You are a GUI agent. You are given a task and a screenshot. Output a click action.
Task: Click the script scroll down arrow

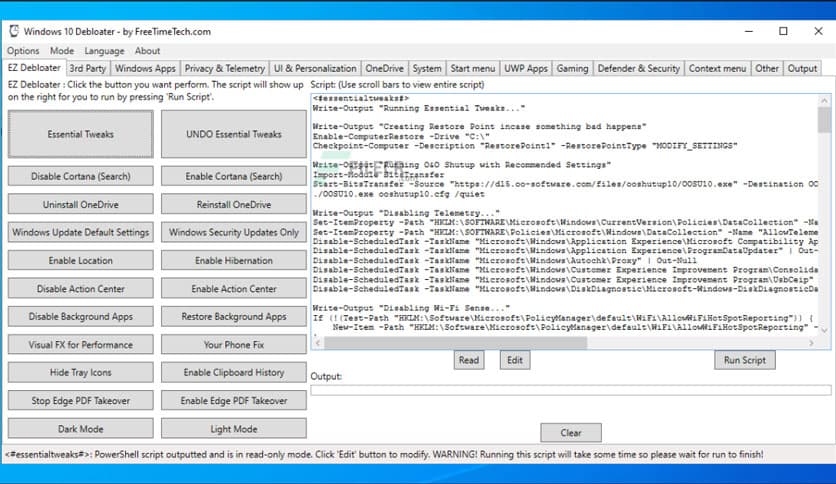pyautogui.click(x=824, y=330)
